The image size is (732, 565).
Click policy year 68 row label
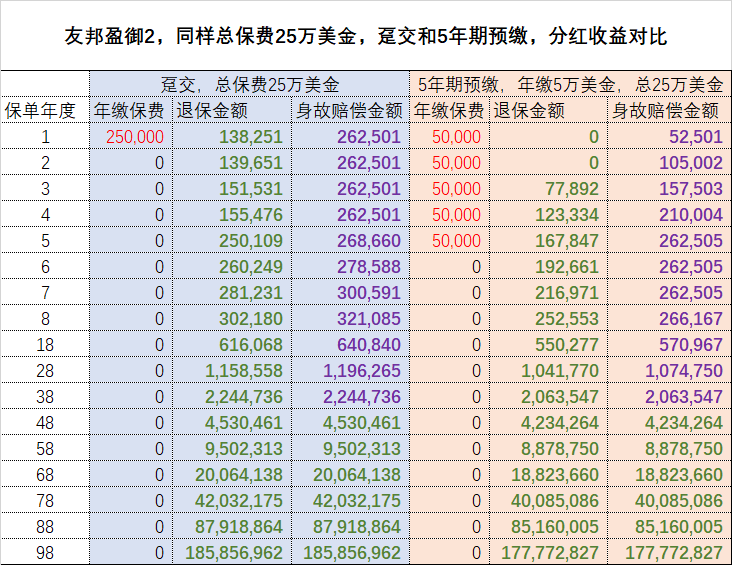(x=45, y=474)
